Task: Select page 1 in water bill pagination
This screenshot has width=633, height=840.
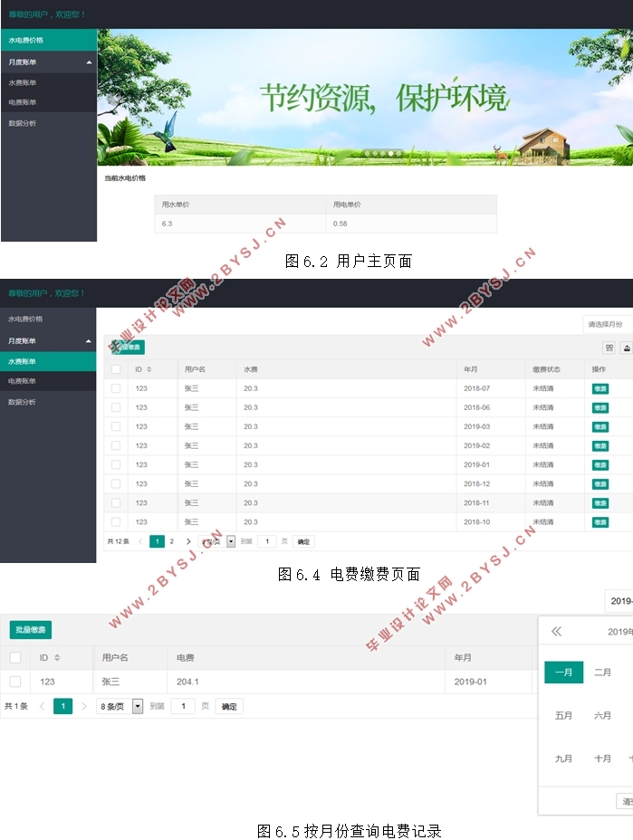Action: pos(157,541)
